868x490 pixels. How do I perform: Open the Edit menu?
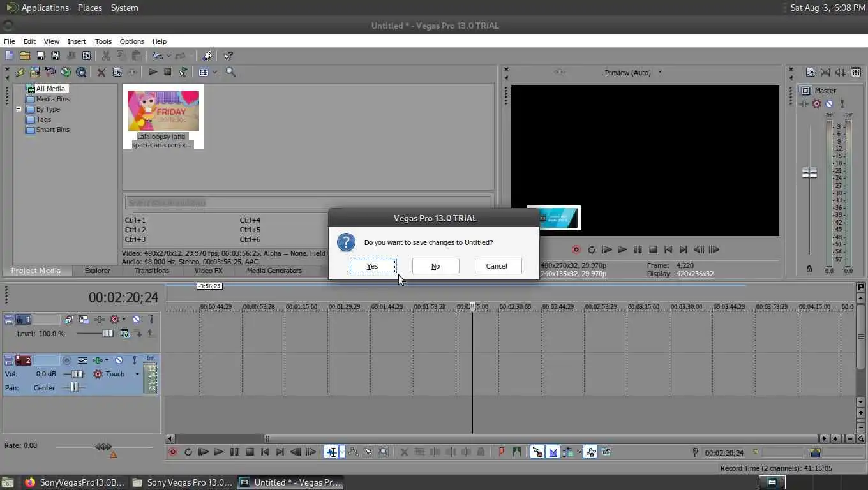(x=29, y=41)
